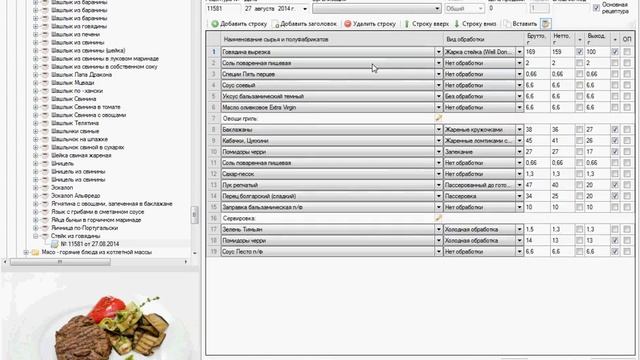This screenshot has width=640, height=360.
Task: Delete the selected row with 'Удалить строку'
Action: click(x=370, y=24)
